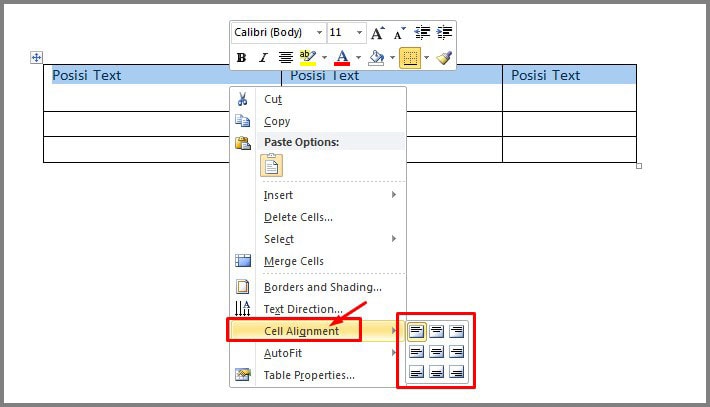Select Align Top Center cell alignment
Image resolution: width=710 pixels, height=407 pixels.
point(437,331)
